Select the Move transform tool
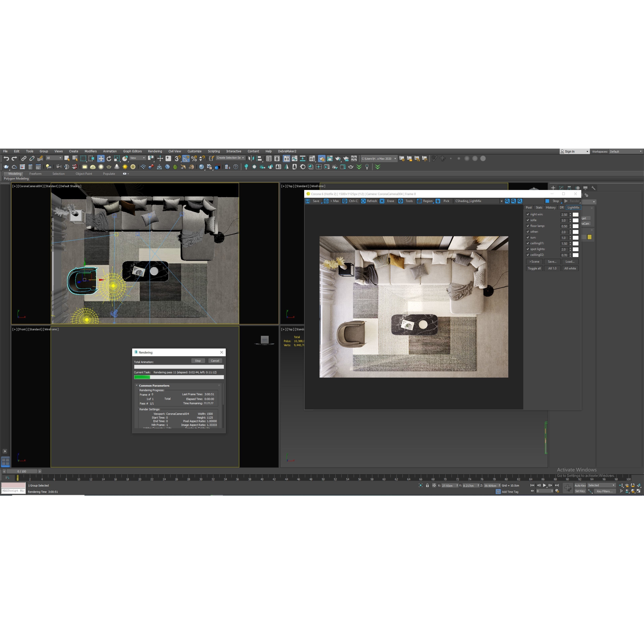Screen dimensions: 644x644 [x=101, y=159]
